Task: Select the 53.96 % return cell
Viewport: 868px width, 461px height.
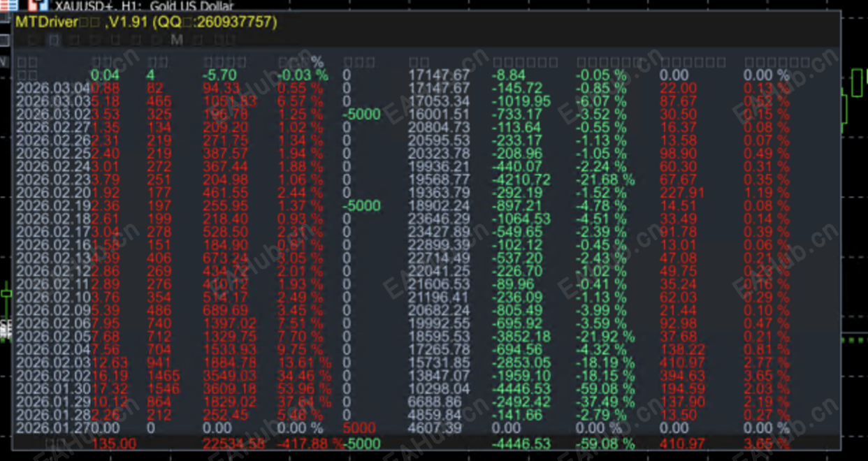Action: pyautogui.click(x=304, y=389)
